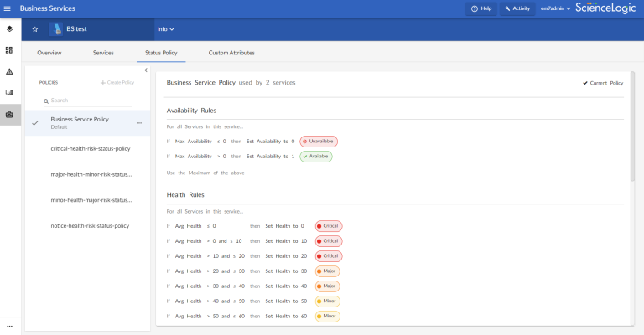The width and height of the screenshot is (644, 335).
Task: Switch to the Custom Attributes tab
Action: click(231, 53)
